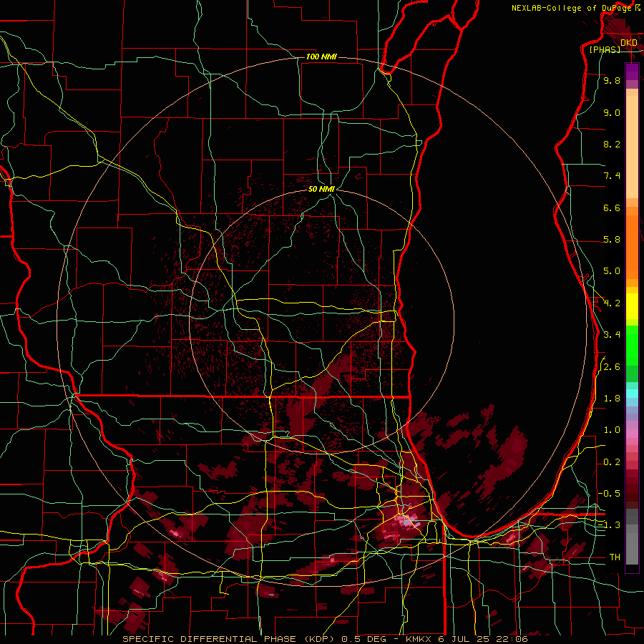Click the 4.2 scale value
Viewport: 644px width, 644px height.
pos(612,303)
